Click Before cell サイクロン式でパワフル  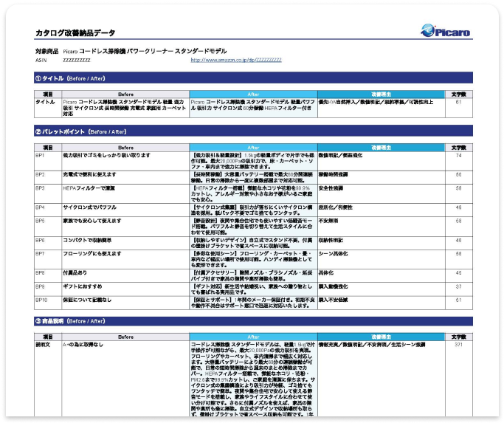(x=125, y=210)
